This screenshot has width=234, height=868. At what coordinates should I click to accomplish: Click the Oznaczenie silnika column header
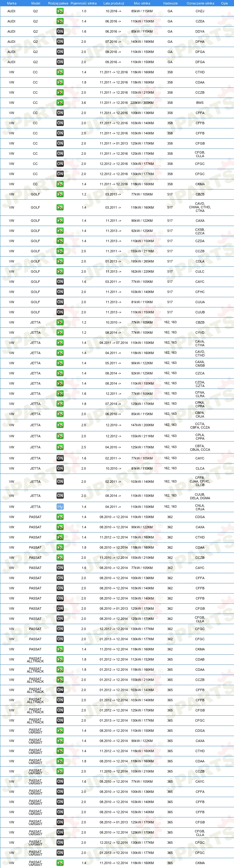(200, 3)
